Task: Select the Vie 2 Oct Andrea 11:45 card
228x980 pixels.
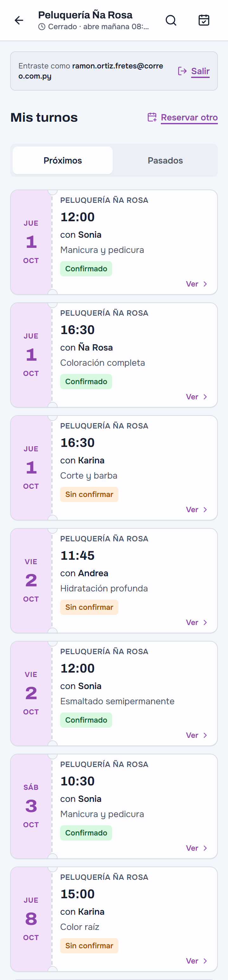Action: tap(114, 581)
